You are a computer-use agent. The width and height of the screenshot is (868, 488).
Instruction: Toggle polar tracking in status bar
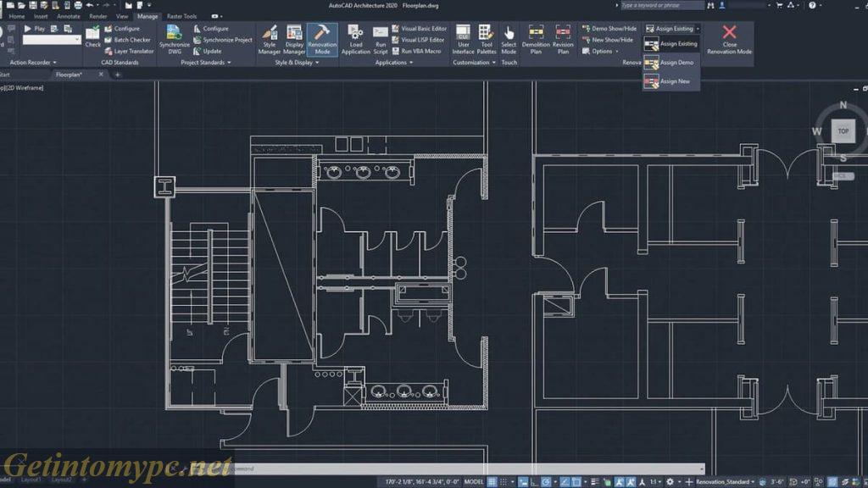[546, 482]
